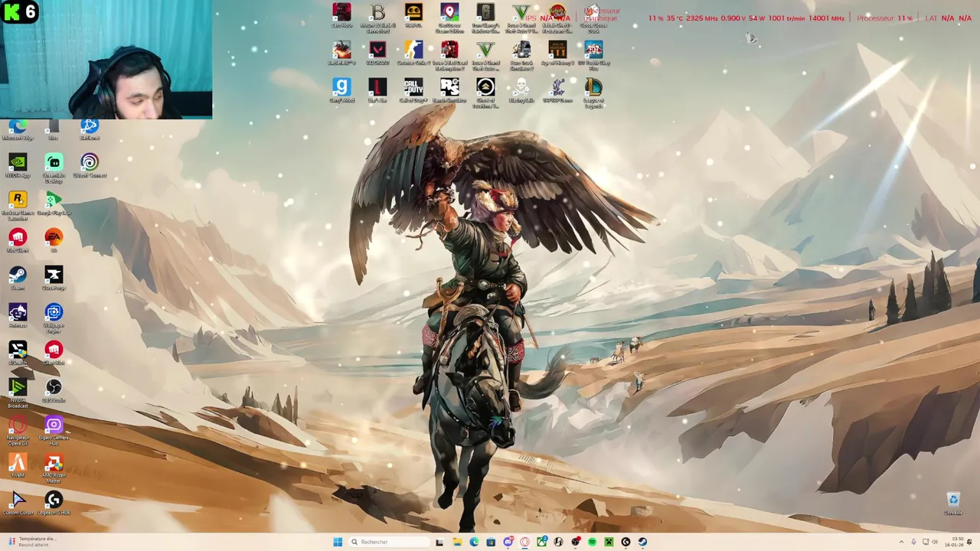Open Battle.net desktop shortcut
This screenshot has width=980, height=551.
90,129
